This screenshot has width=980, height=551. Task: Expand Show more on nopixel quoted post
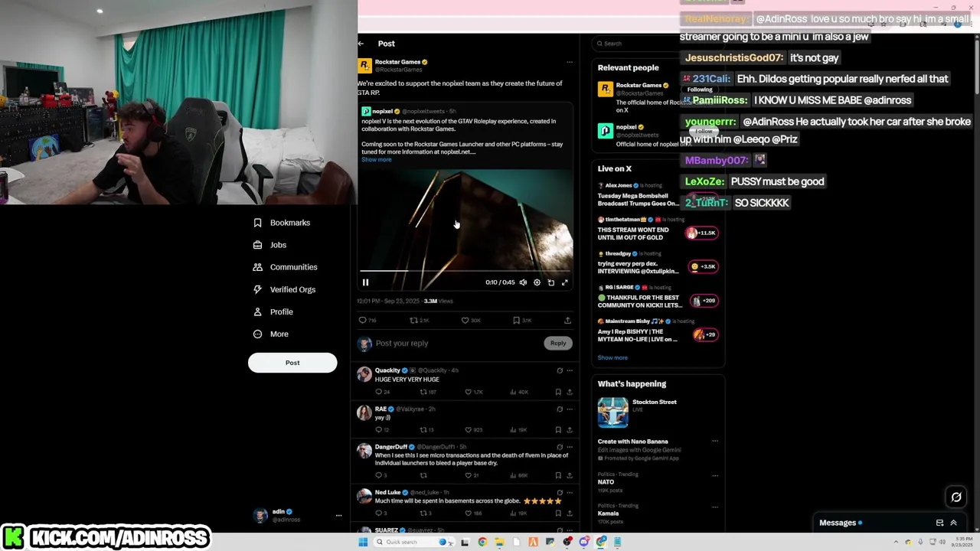click(x=376, y=159)
